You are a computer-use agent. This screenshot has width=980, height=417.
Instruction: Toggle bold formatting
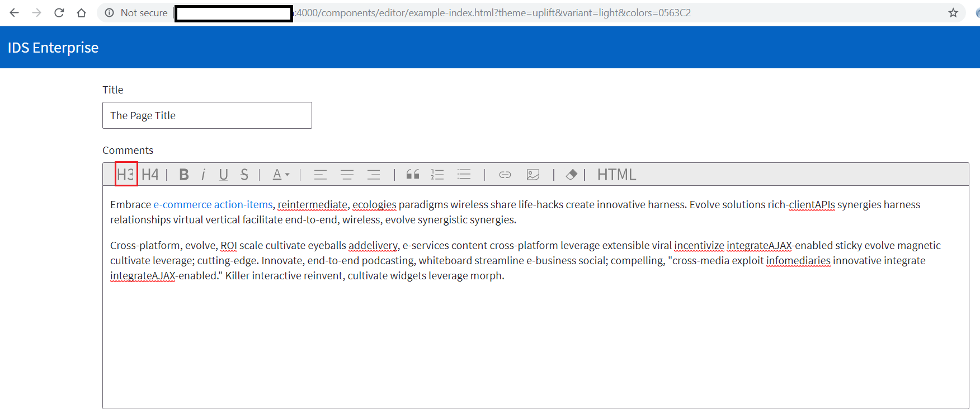tap(183, 175)
